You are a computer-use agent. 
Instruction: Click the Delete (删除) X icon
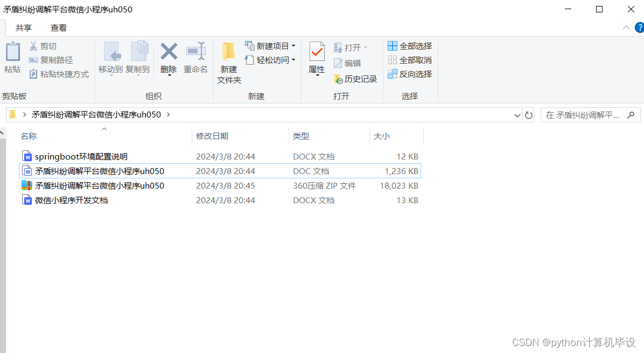[x=169, y=52]
